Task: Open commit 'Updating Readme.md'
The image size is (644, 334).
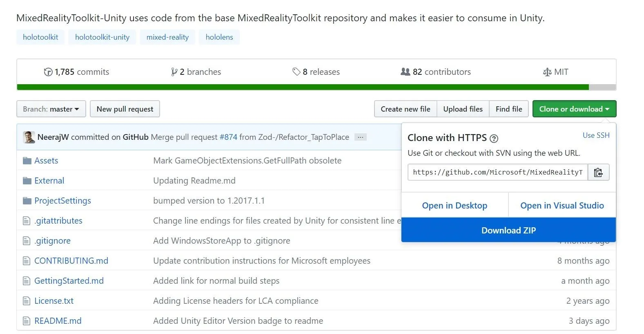Action: [194, 181]
